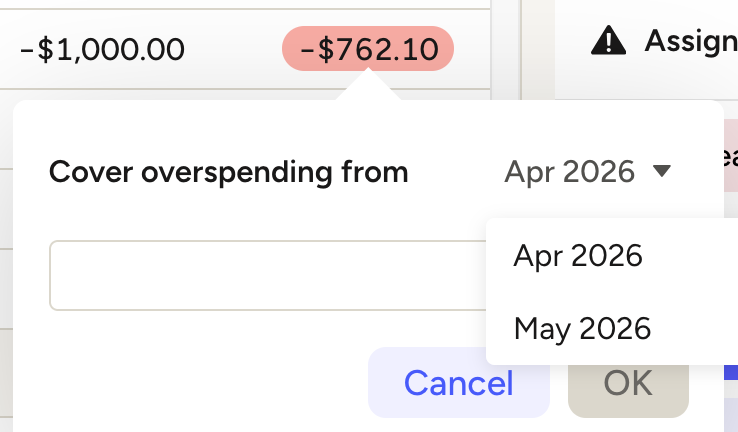Click the warning triangle icon
Screen dimensions: 738x432
tap(609, 41)
